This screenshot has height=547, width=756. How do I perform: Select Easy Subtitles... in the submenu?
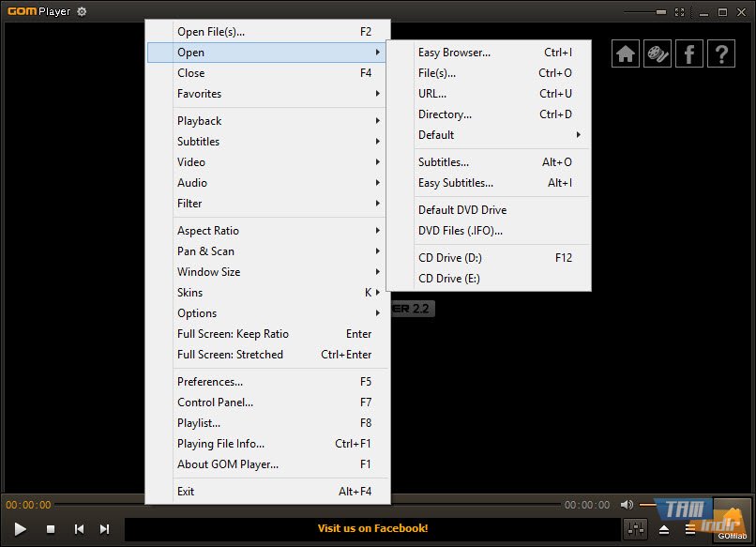[x=489, y=183]
